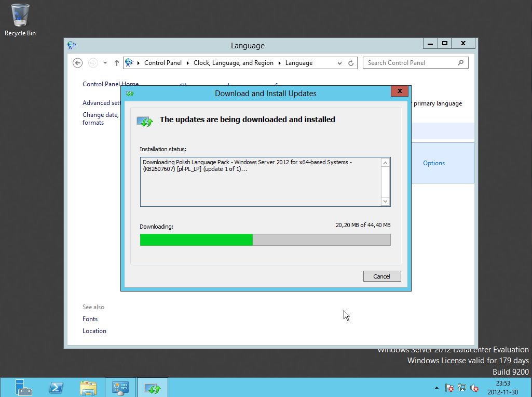Launch PowerShell from the taskbar
This screenshot has width=532, height=397.
tap(56, 388)
